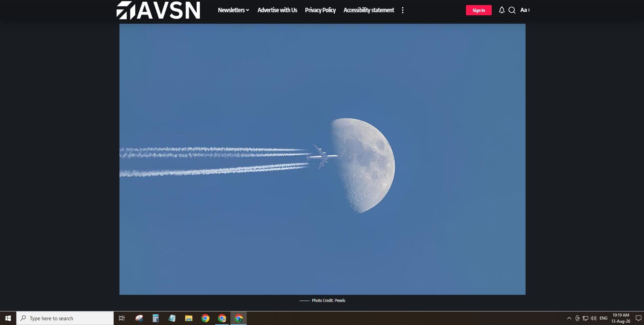Go to the Accessibility statement page
Image resolution: width=644 pixels, height=325 pixels.
(369, 10)
